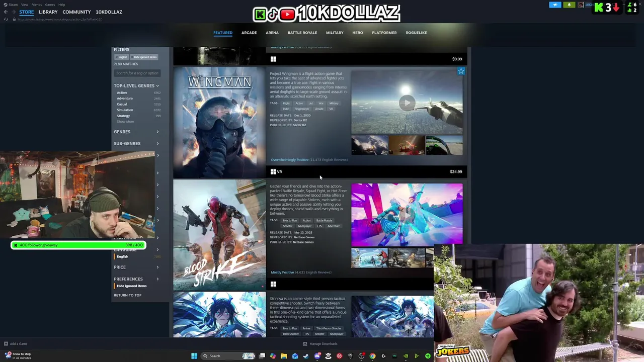Expand the Genres filter section
644x362 pixels.
point(157,132)
